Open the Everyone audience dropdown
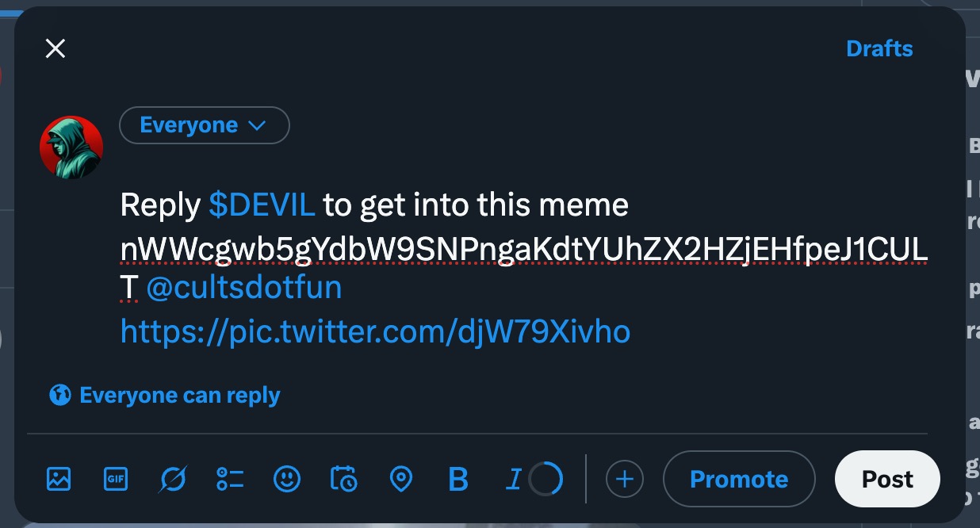This screenshot has width=980, height=528. [204, 125]
